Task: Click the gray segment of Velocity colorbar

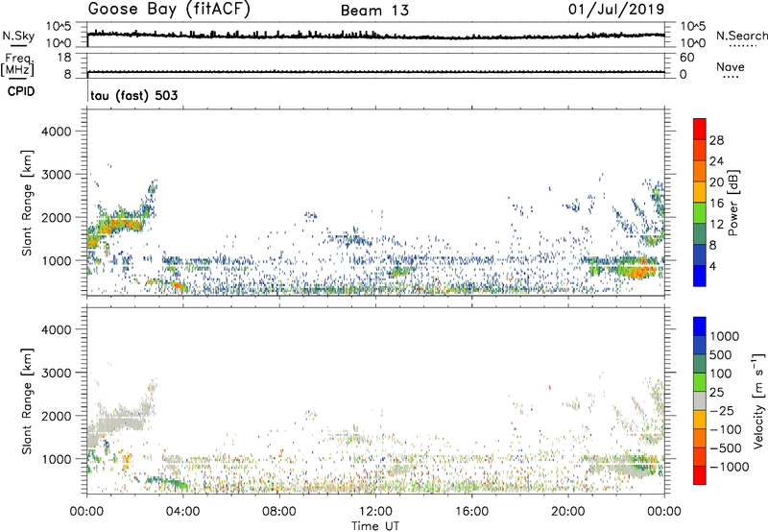Action: point(700,400)
